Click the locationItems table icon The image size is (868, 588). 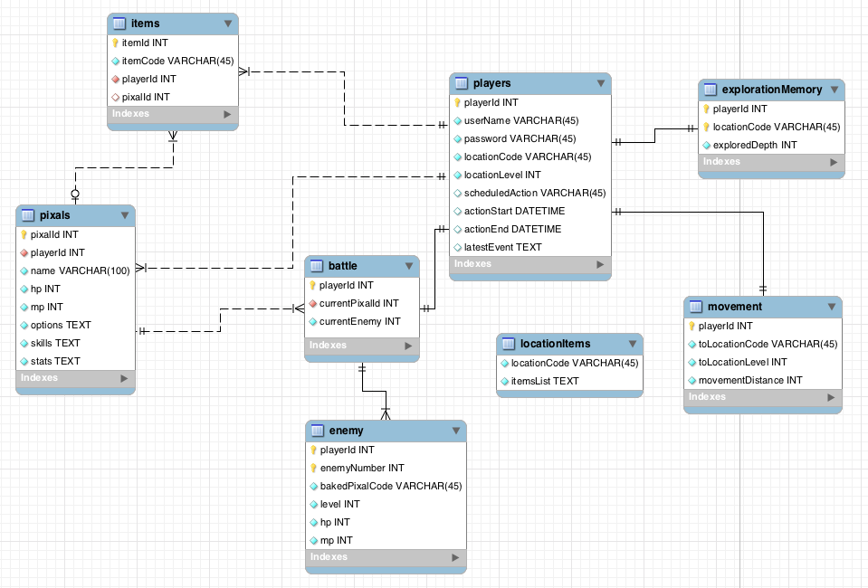(x=508, y=344)
